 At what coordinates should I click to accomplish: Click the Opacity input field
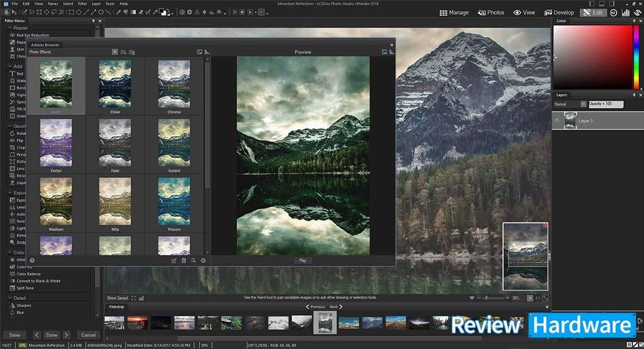(x=606, y=104)
